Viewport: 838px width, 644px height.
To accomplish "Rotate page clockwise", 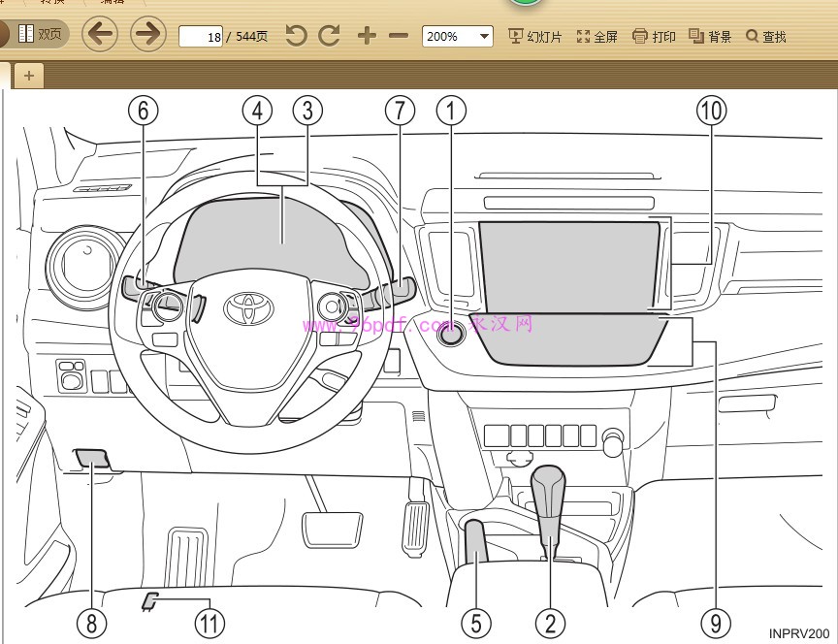I will [x=330, y=36].
